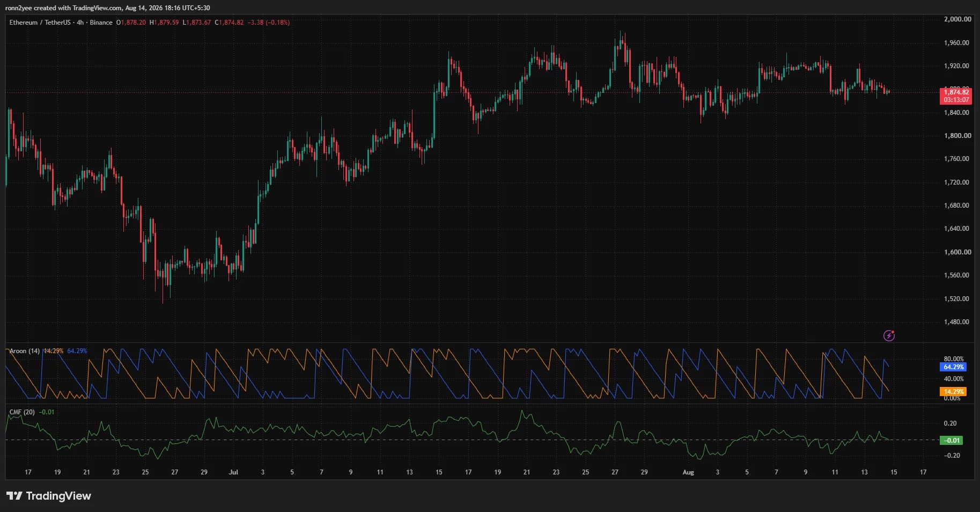This screenshot has height=512, width=980.
Task: Click the candle countdown "03:13:07"
Action: click(956, 100)
